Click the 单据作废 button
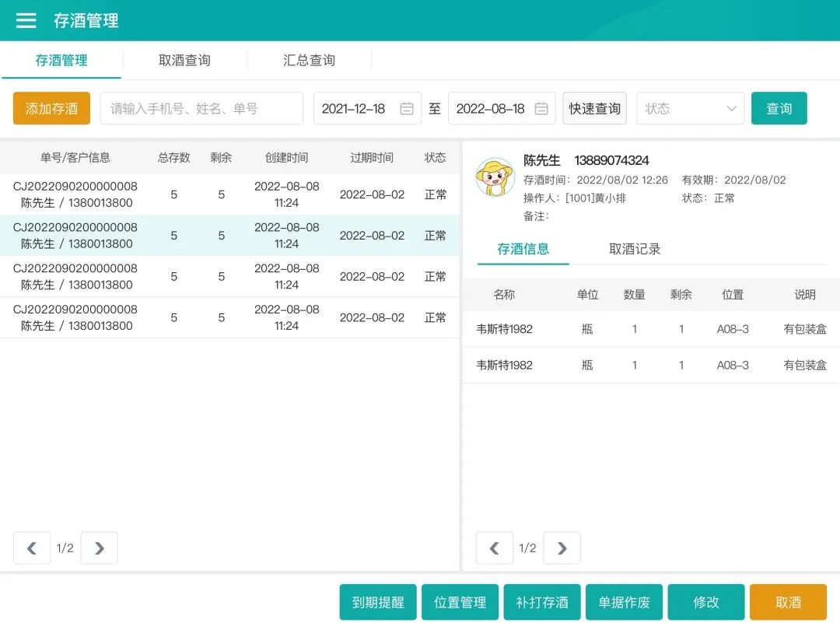The height and width of the screenshot is (630, 840). pos(624,603)
